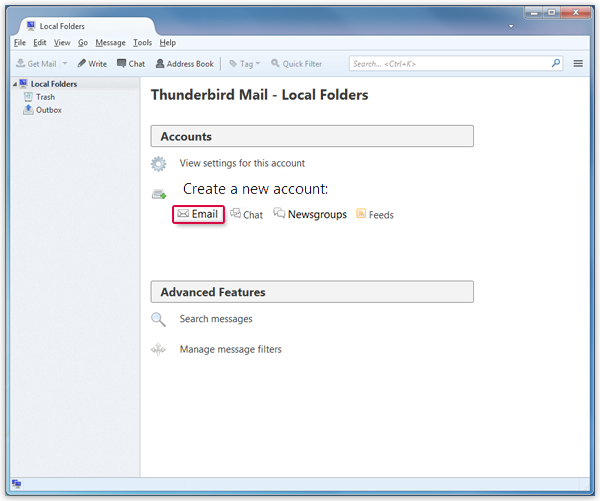600x501 pixels.
Task: Create a new Email account
Action: tap(198, 214)
